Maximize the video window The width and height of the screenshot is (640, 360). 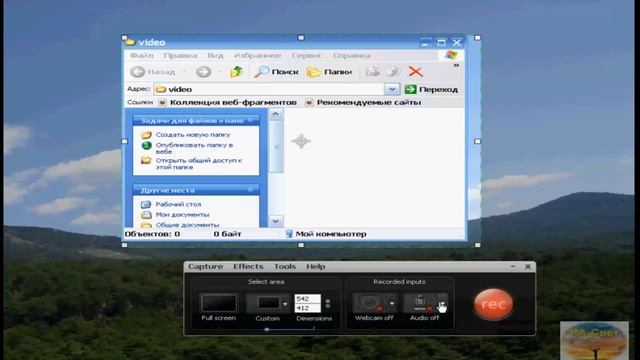(x=441, y=42)
